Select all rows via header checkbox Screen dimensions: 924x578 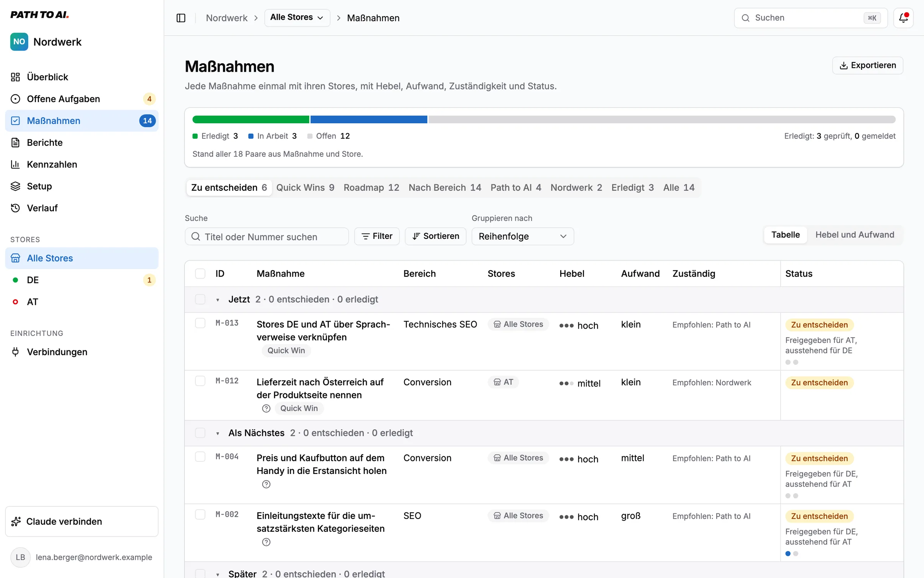[x=200, y=274]
